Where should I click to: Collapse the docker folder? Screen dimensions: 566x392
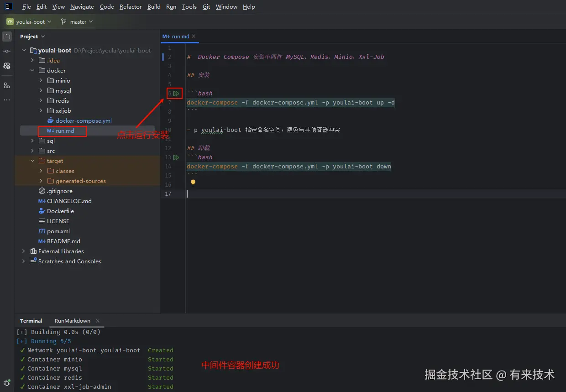coord(32,70)
